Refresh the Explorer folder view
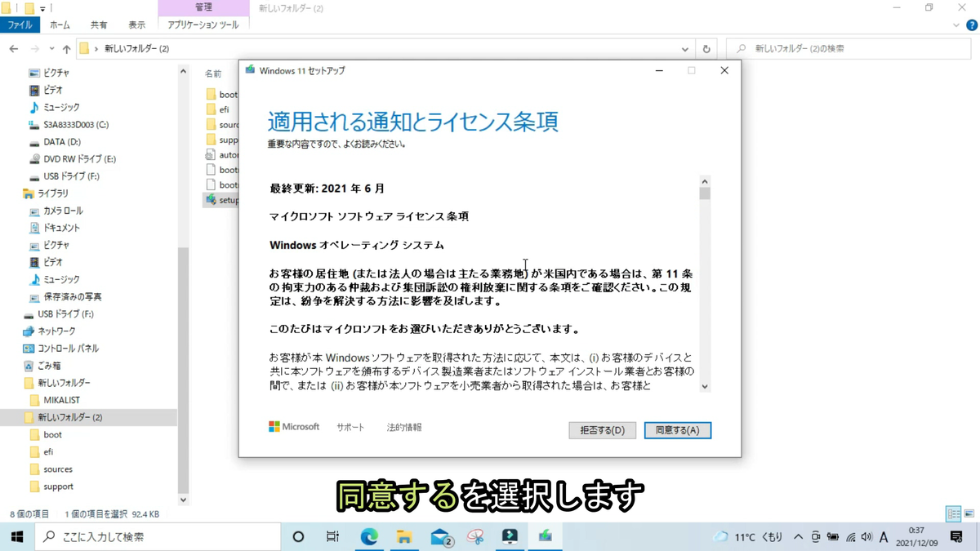Viewport: 980px width, 551px height. tap(706, 49)
